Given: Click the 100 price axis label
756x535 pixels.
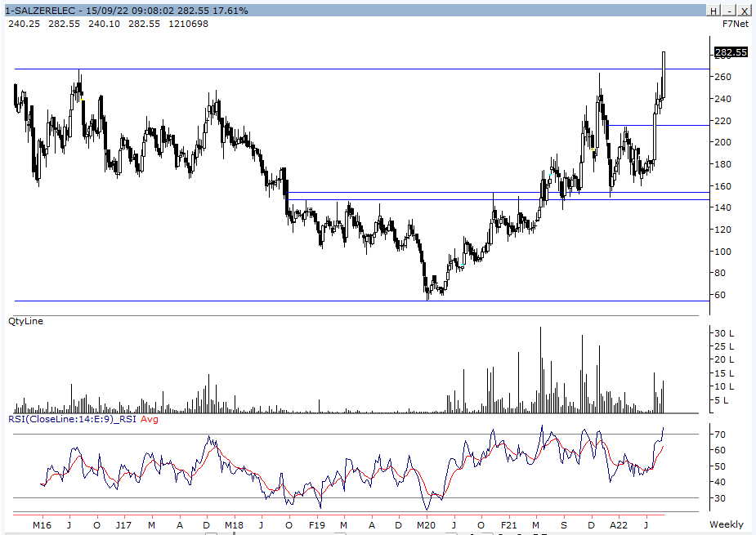Looking at the screenshot, I should pyautogui.click(x=722, y=252).
